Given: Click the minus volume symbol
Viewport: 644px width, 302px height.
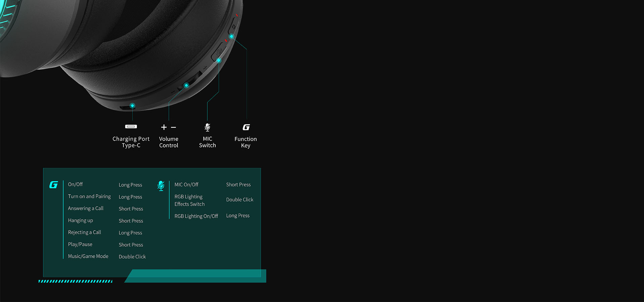Looking at the screenshot, I should tap(173, 127).
